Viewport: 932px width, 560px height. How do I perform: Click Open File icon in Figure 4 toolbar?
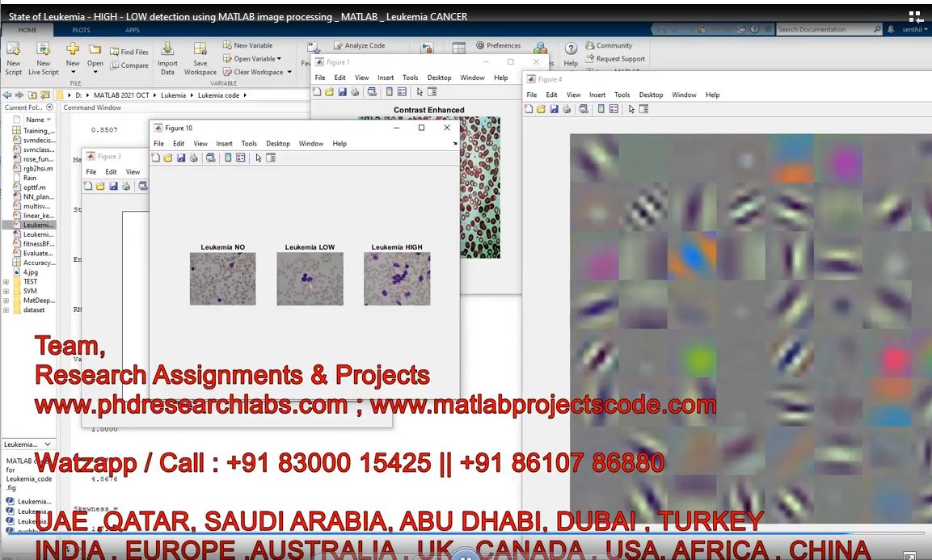coord(542,109)
